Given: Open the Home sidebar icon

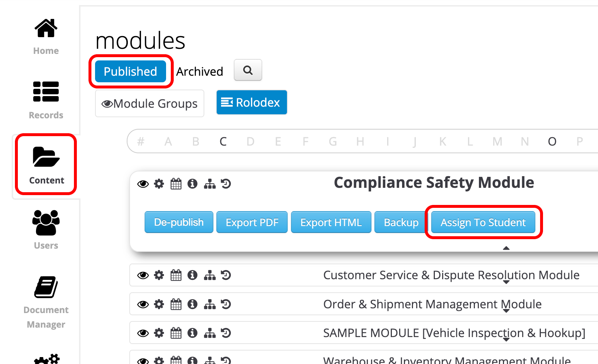Looking at the screenshot, I should point(46,28).
